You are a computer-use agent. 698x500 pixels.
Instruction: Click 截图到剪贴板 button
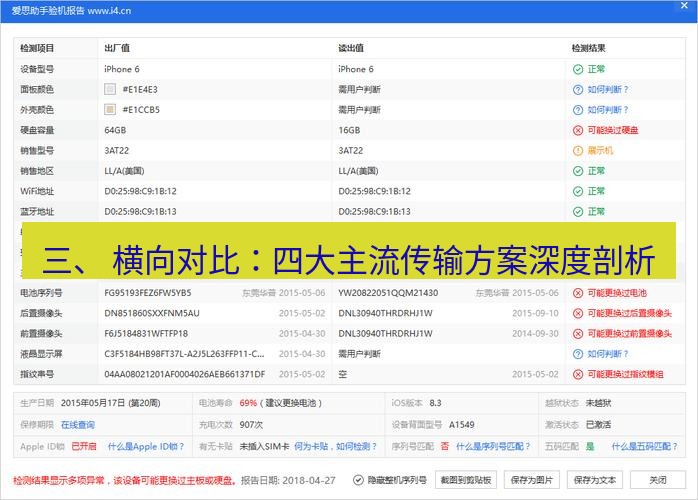coord(466,480)
